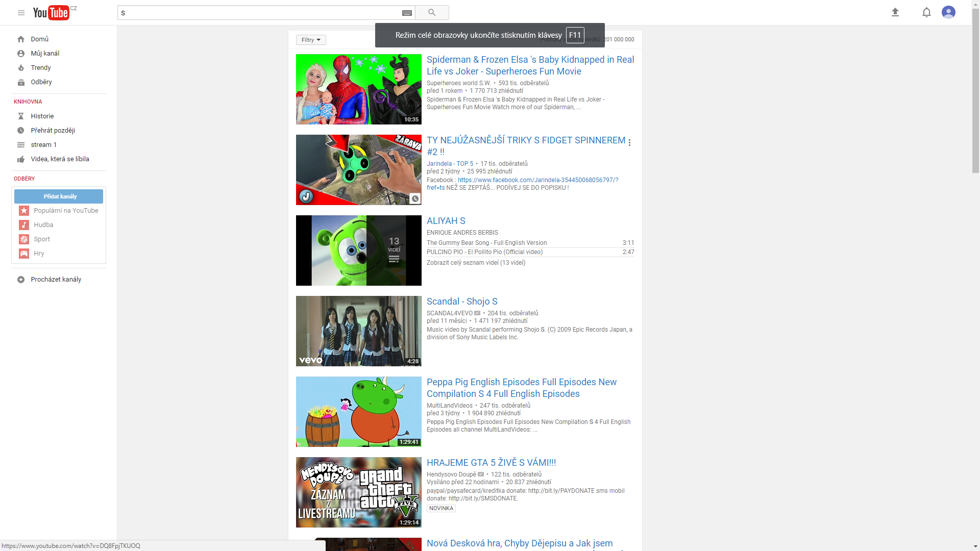Open the ALIYAH S playlist title
980x551 pixels.
[446, 221]
